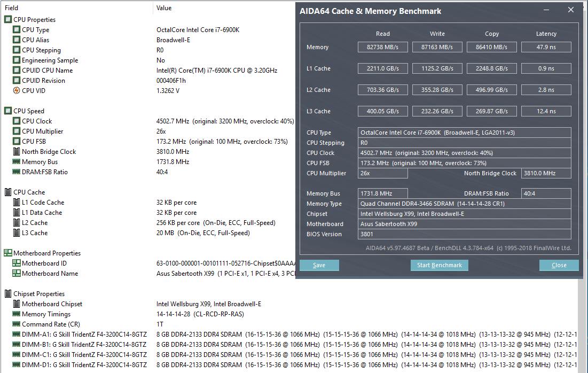Click the CPU Stepping row icon
The image size is (588, 373).
click(17, 50)
